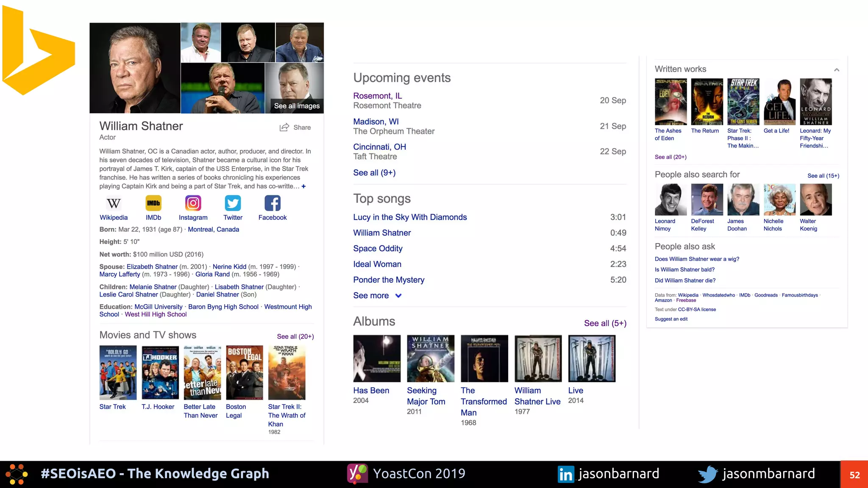Screen dimensions: 868x488
Task: Open Walter Koenig photo
Action: coord(816,200)
